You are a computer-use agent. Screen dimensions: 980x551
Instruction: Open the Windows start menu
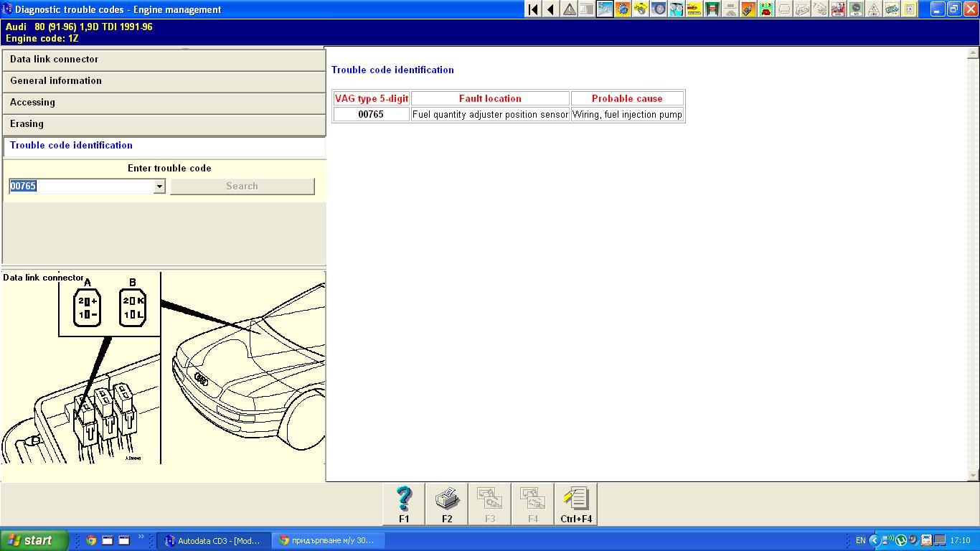coord(34,540)
